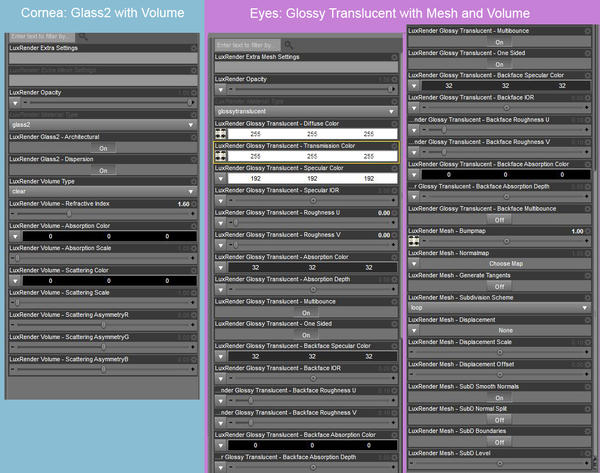Toggle Mesh SubD Smooth Normals On switch
This screenshot has height=473, width=600.
tap(499, 398)
